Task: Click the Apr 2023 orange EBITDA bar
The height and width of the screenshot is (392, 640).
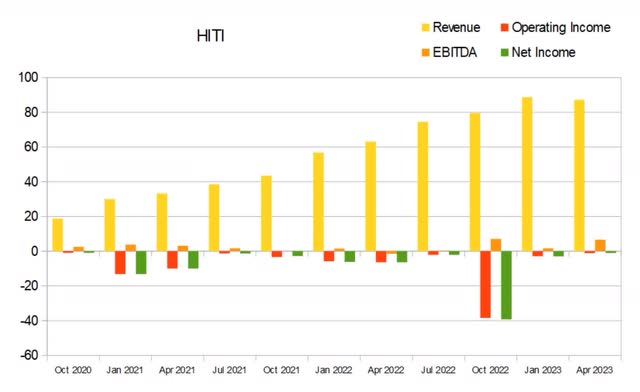Action: 600,245
